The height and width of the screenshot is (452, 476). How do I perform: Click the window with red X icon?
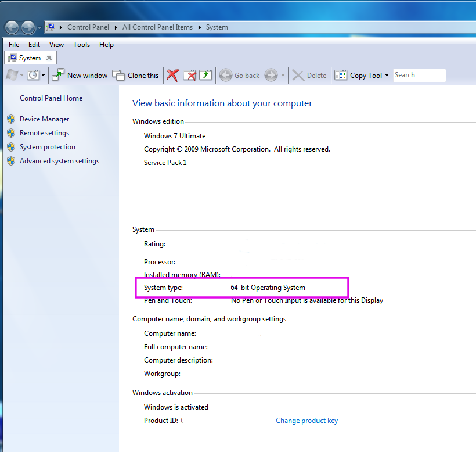click(189, 75)
